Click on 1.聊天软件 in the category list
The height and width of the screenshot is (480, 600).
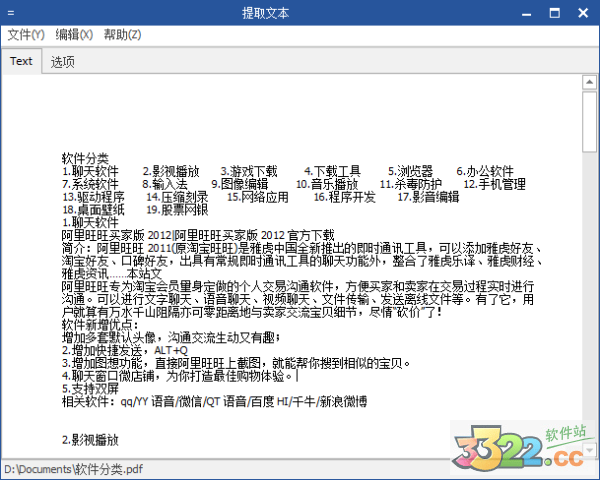point(90,171)
